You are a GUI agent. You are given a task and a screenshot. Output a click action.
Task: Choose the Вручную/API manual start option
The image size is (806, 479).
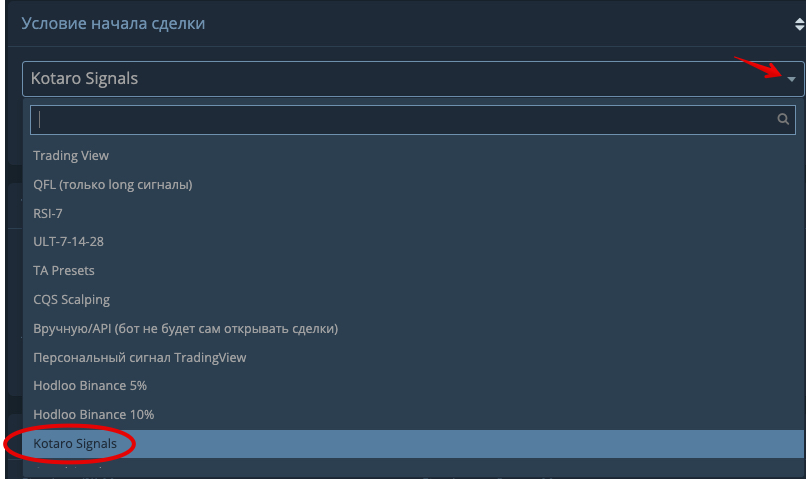pyautogui.click(x=185, y=328)
